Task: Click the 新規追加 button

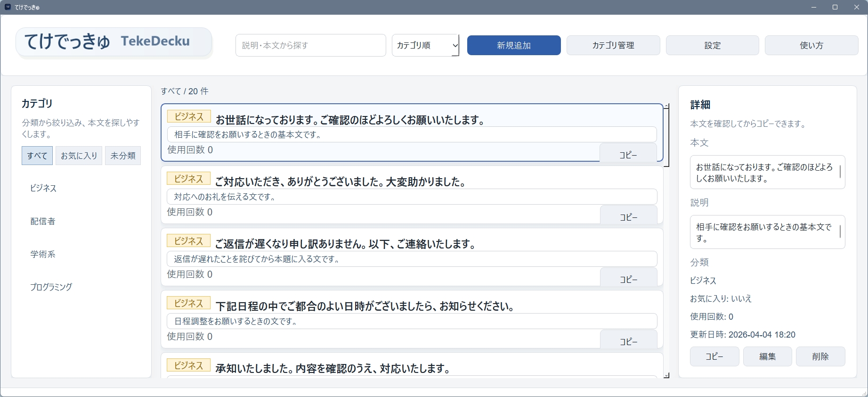Action: [x=513, y=45]
